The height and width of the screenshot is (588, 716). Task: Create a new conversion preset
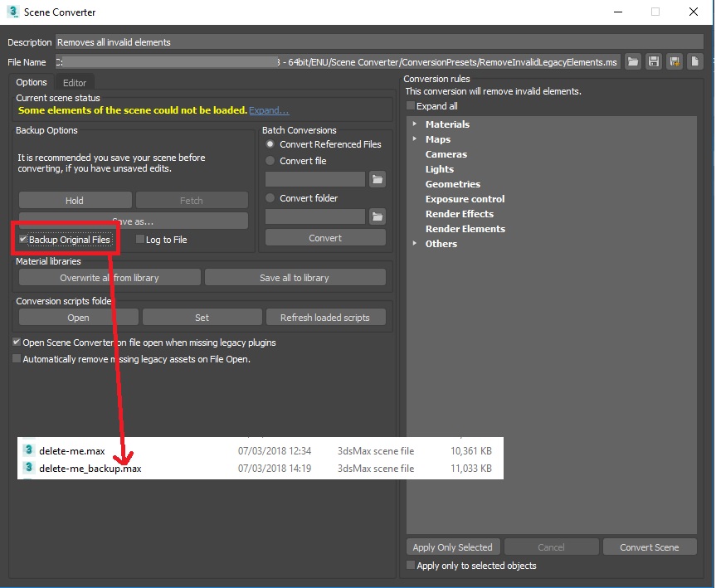point(694,61)
